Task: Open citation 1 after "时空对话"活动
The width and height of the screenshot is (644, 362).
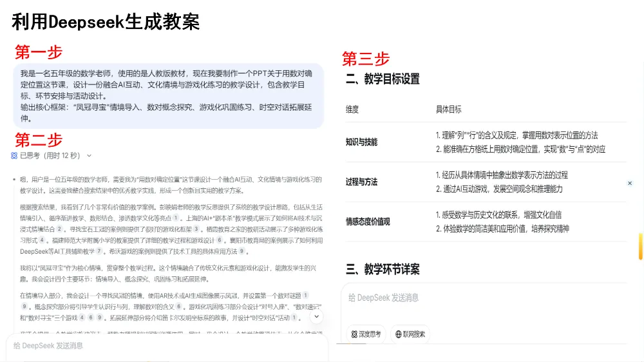Action: (x=294, y=318)
